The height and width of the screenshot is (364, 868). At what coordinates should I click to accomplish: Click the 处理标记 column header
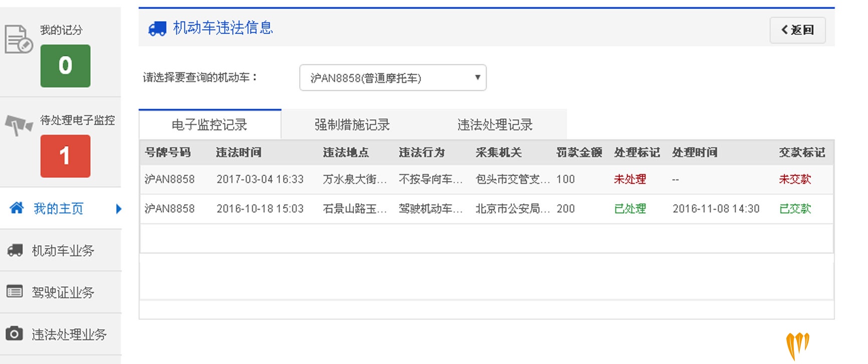(637, 152)
